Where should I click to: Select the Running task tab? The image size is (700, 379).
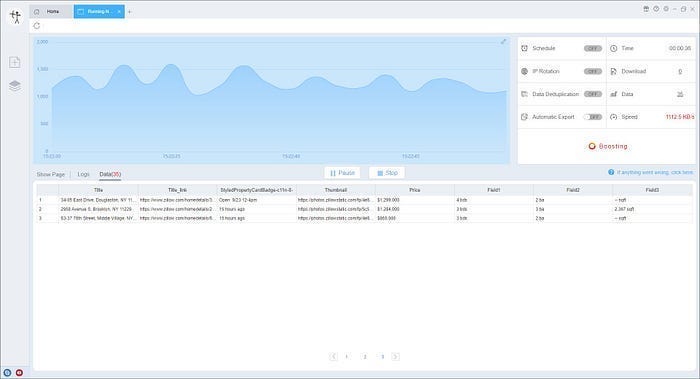click(x=99, y=12)
